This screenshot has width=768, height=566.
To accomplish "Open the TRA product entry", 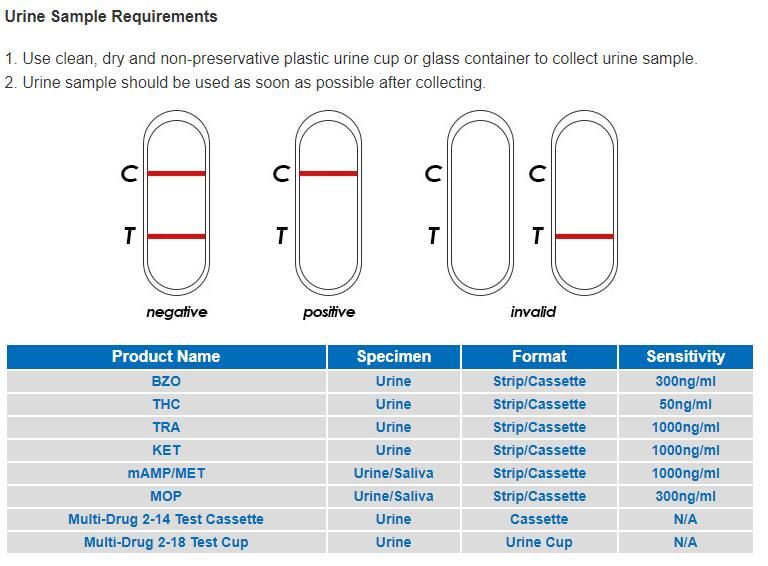I will (x=166, y=428).
